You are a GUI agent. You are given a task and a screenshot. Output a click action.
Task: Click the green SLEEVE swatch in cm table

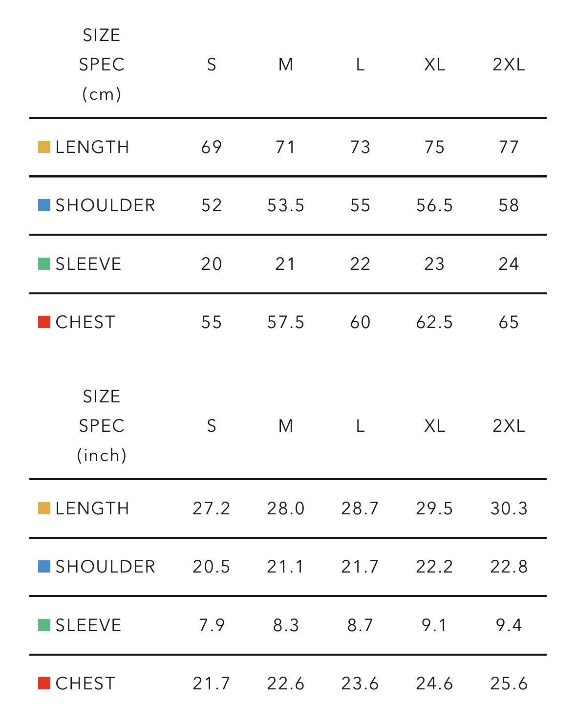pyautogui.click(x=44, y=264)
